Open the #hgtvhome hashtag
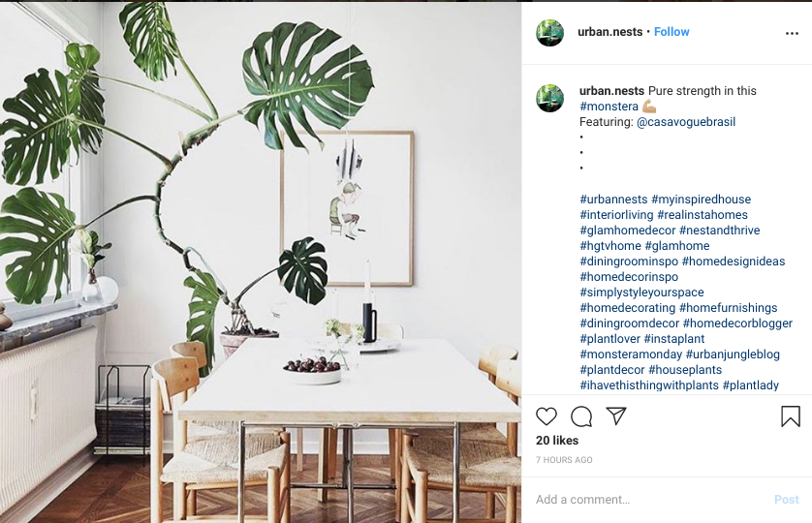This screenshot has height=523, width=812. pos(610,246)
